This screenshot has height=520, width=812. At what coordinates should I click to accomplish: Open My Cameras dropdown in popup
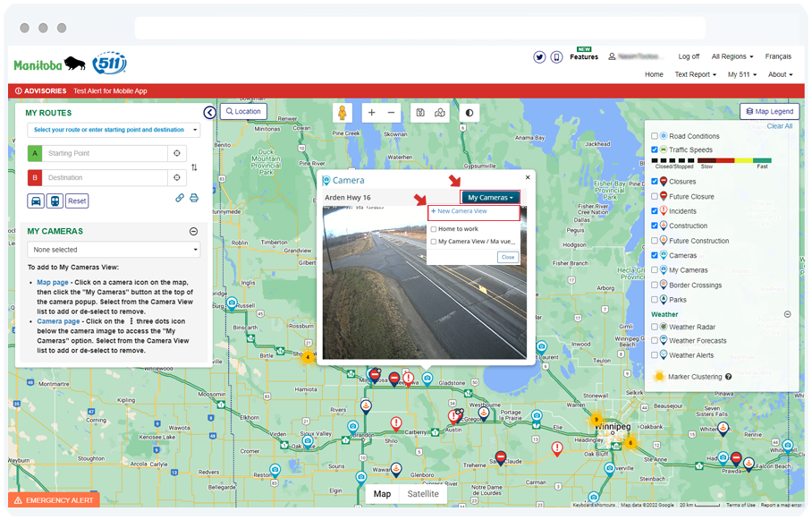pyautogui.click(x=490, y=198)
